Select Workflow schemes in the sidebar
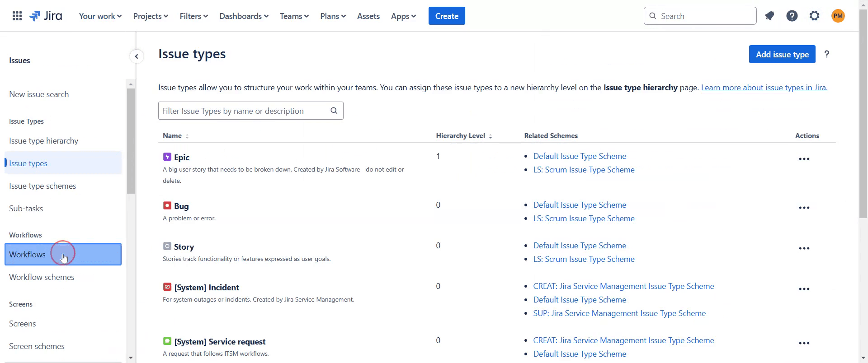 42,277
